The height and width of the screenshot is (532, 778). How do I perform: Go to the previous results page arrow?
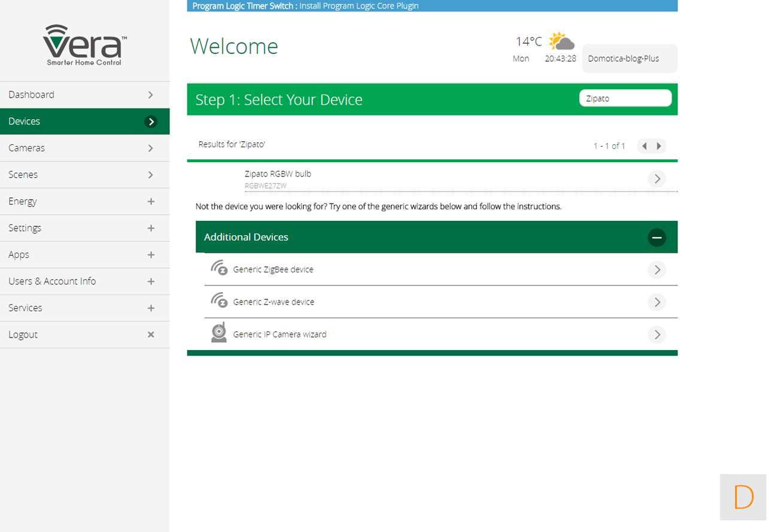tap(645, 146)
